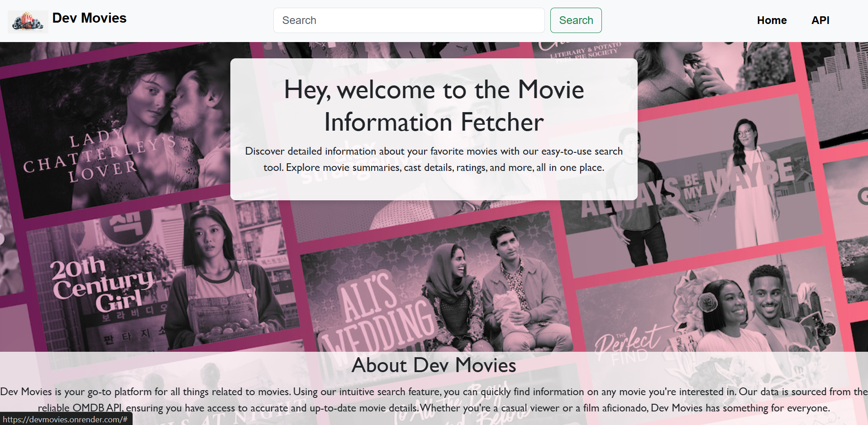
Task: Click the green Search button
Action: coord(576,20)
